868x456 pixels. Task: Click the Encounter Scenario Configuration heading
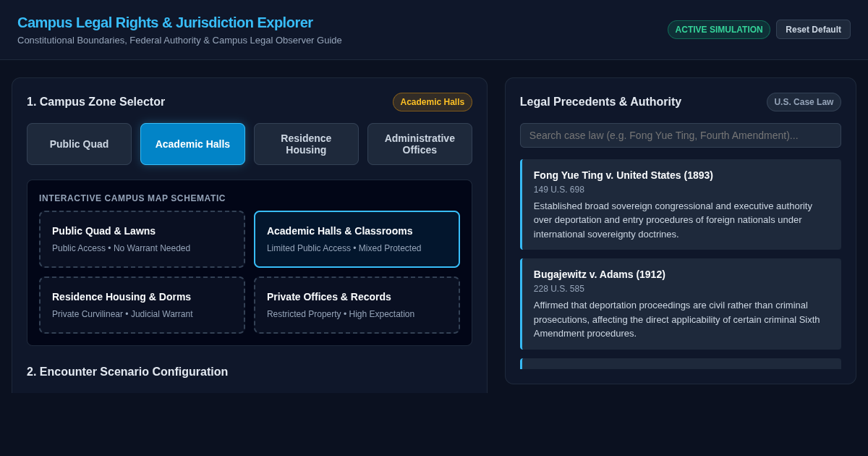127,372
